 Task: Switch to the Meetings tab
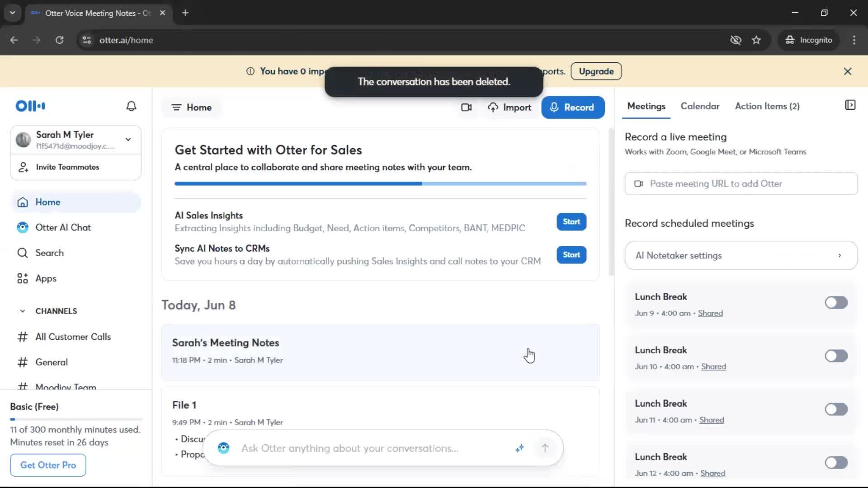point(646,106)
